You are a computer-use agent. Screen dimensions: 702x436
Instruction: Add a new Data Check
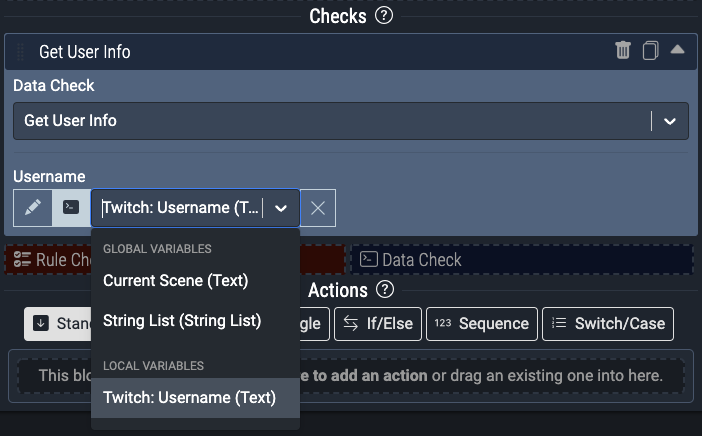coord(520,260)
